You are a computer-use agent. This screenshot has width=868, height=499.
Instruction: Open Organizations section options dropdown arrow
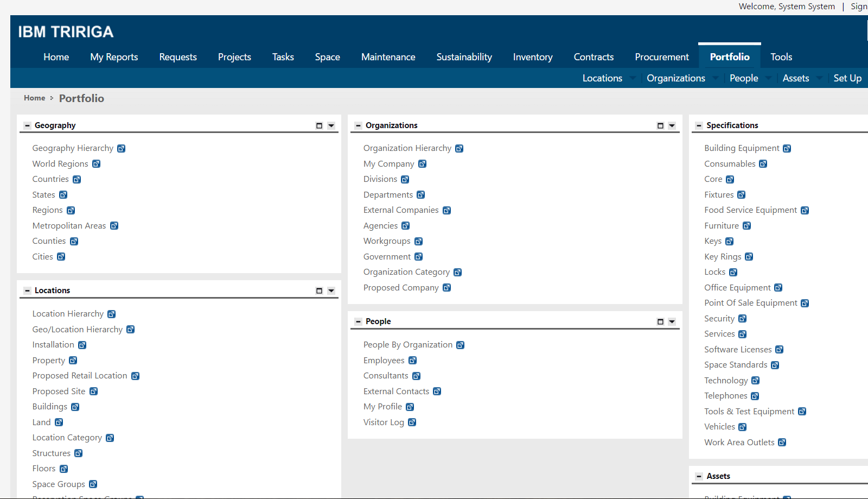click(x=672, y=125)
